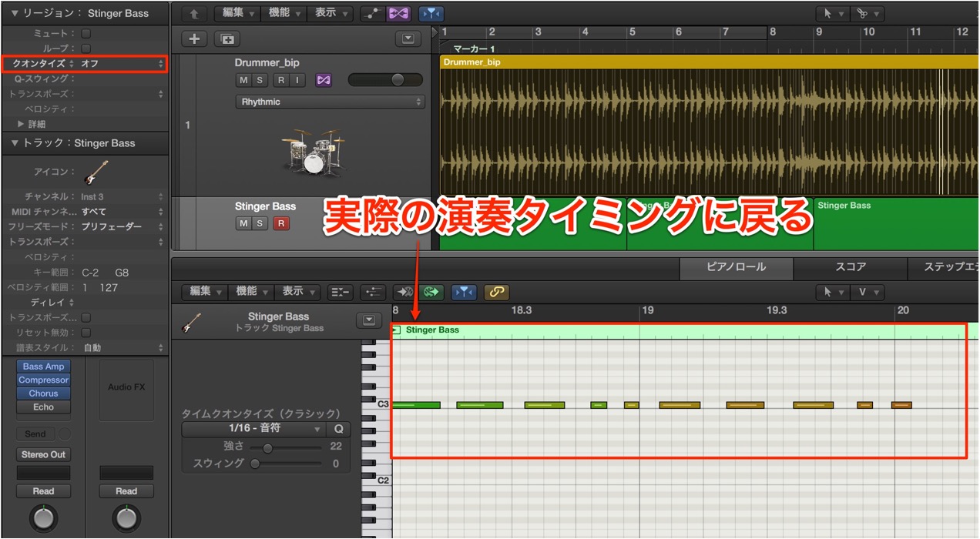This screenshot has height=539, width=980.
Task: Toggle the blue catch playhead button in tracks toolbar
Action: (x=431, y=13)
